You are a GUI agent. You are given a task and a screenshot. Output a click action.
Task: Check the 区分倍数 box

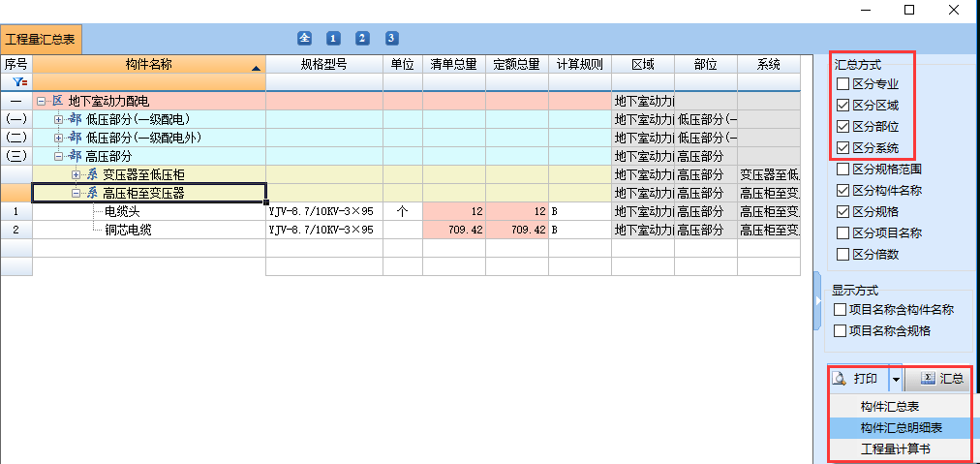(842, 255)
